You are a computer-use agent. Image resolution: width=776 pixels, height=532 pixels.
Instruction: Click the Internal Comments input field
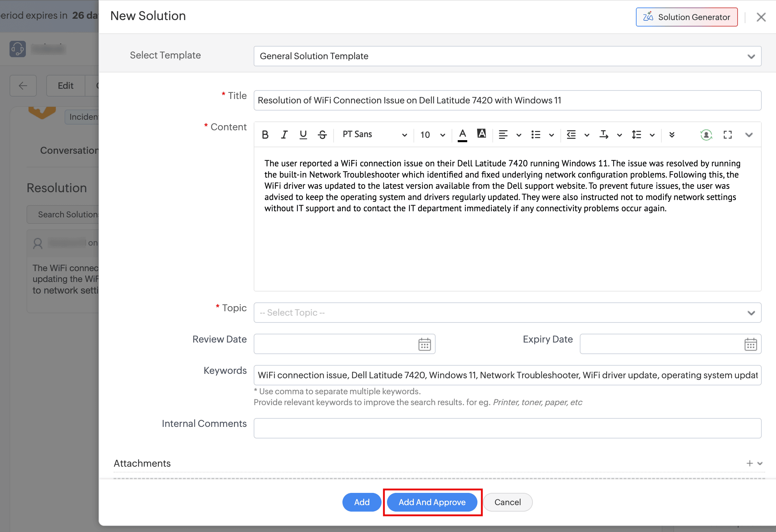[507, 428]
